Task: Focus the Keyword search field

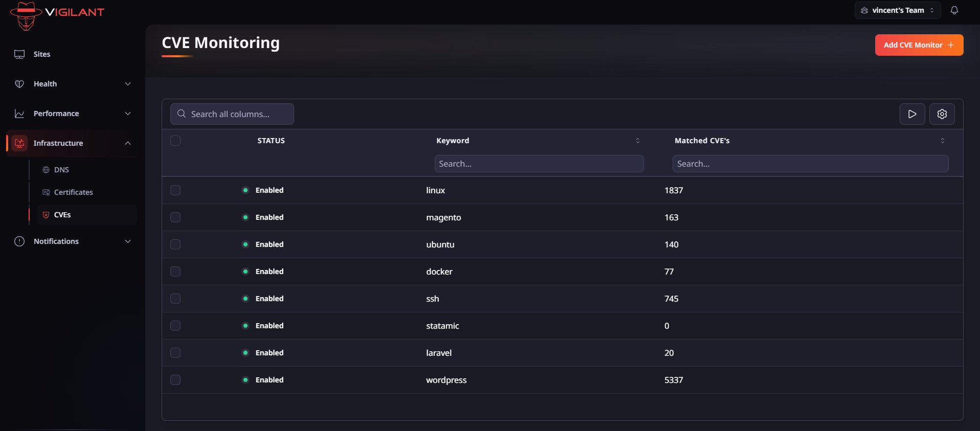Action: pyautogui.click(x=539, y=164)
